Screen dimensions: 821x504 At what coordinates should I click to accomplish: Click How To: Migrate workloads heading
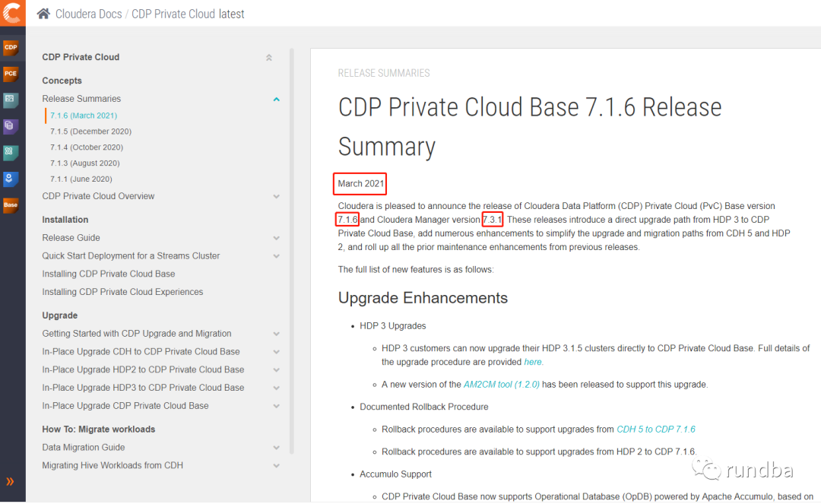pos(98,430)
